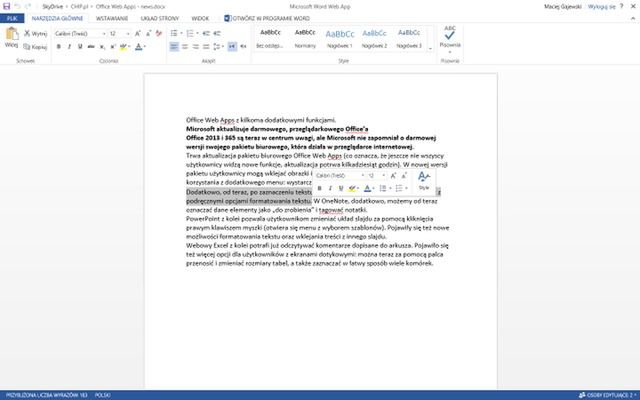Decrease paragraph indent in ribbon

206,33
